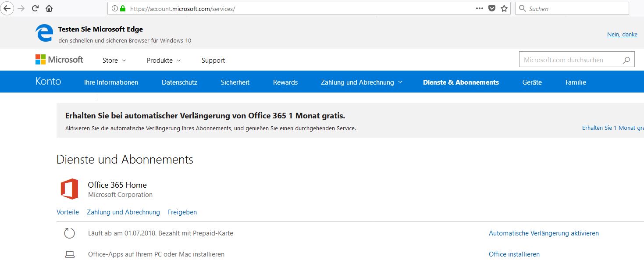Screen dimensions: 644x278
Task: Bookmark this page with star icon
Action: (x=504, y=8)
